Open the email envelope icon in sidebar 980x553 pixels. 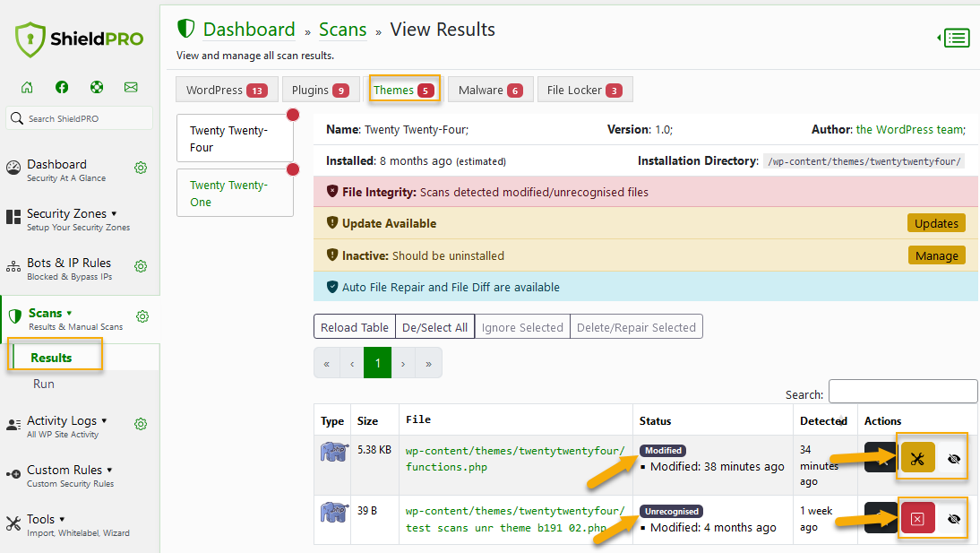click(131, 88)
